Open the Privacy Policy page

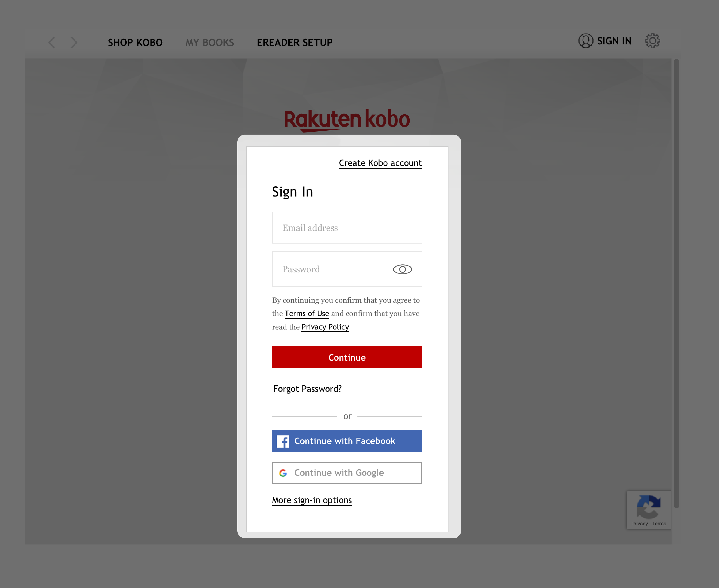click(x=325, y=327)
